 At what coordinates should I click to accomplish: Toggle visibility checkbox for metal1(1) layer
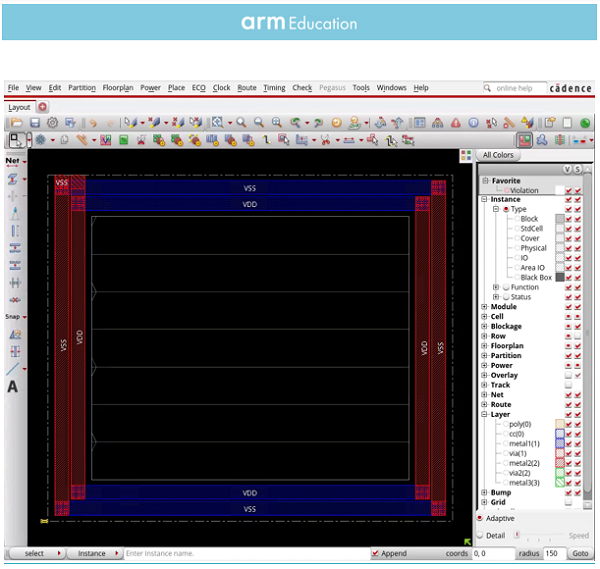coord(568,444)
